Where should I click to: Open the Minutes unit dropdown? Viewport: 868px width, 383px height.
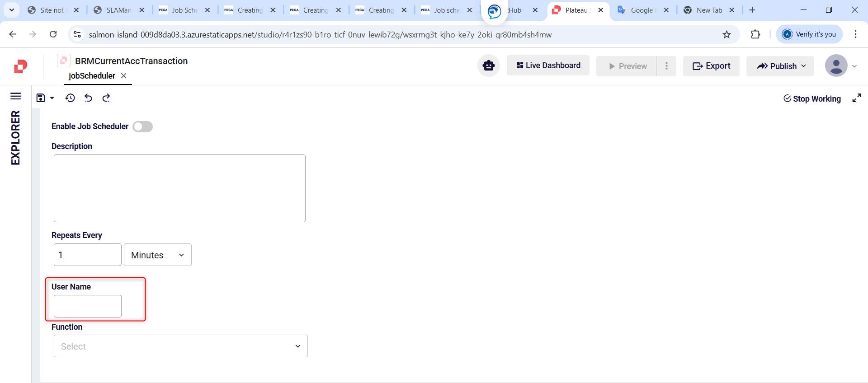click(x=157, y=255)
